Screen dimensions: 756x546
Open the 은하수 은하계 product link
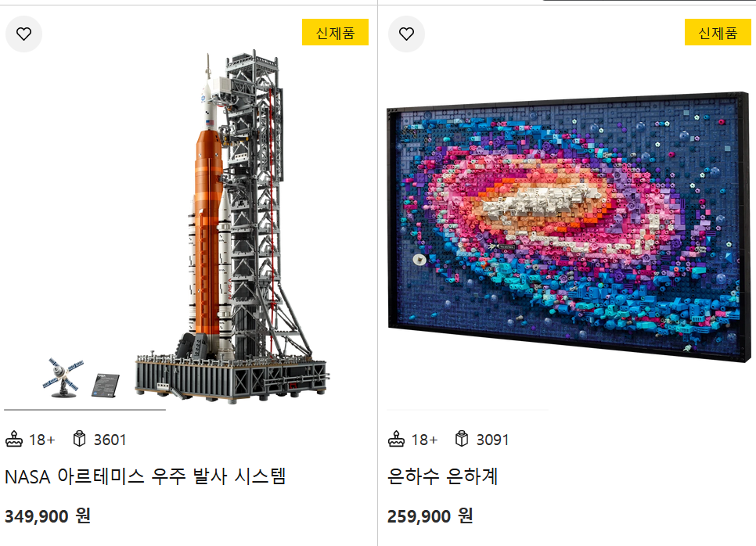click(443, 476)
